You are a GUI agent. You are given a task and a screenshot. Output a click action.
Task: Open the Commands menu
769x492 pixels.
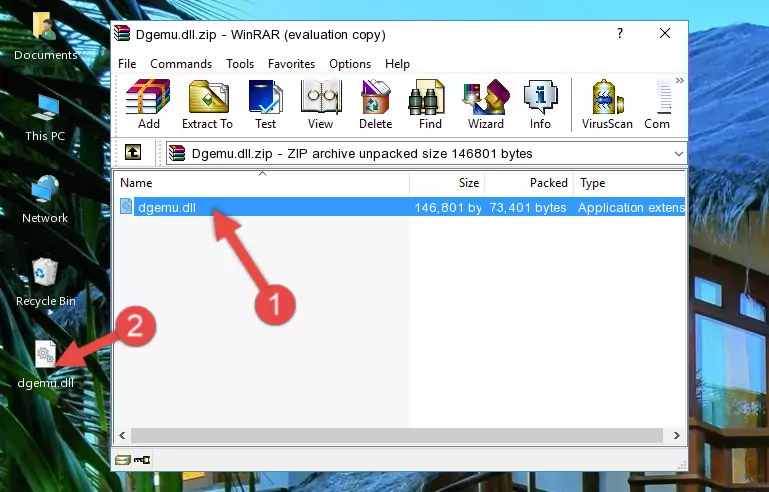coord(181,64)
